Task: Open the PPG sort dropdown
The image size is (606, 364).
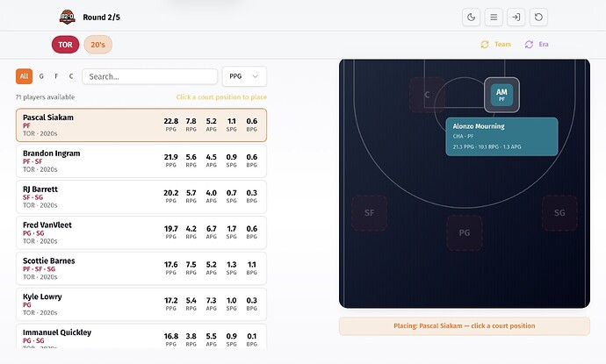Action: point(244,76)
